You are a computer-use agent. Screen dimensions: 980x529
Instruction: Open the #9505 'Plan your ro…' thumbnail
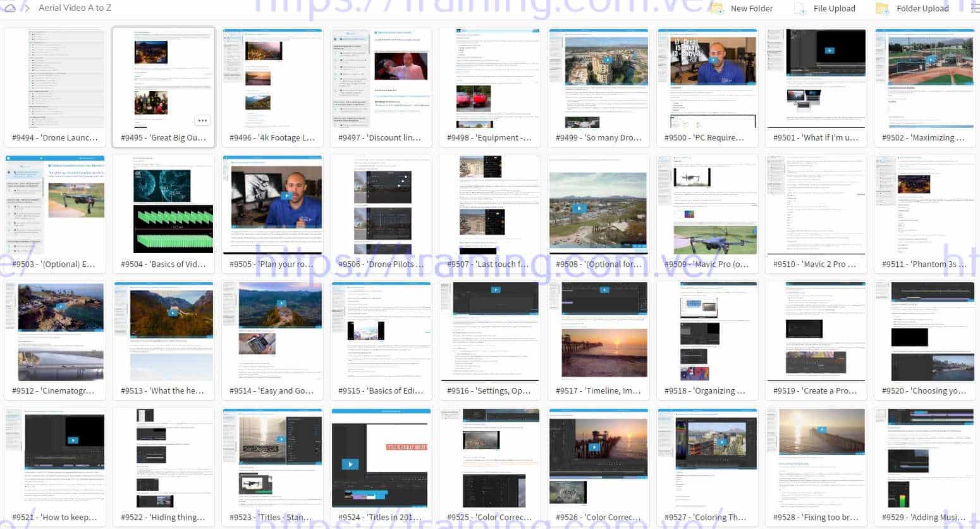point(273,206)
